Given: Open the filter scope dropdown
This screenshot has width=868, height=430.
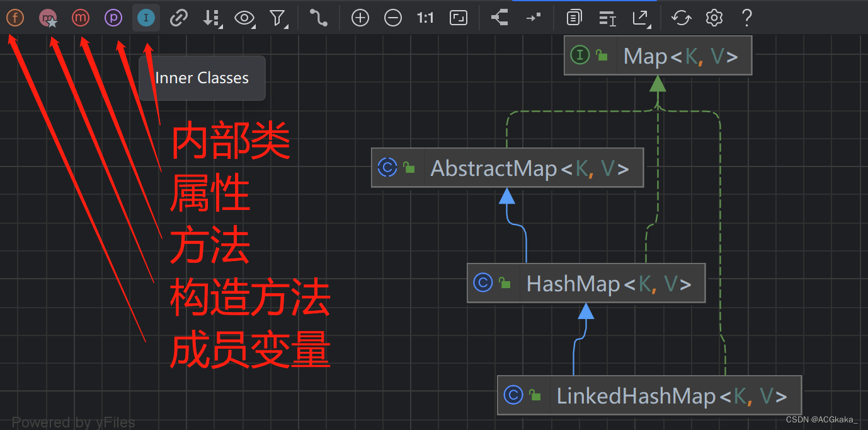Looking at the screenshot, I should pyautogui.click(x=278, y=18).
